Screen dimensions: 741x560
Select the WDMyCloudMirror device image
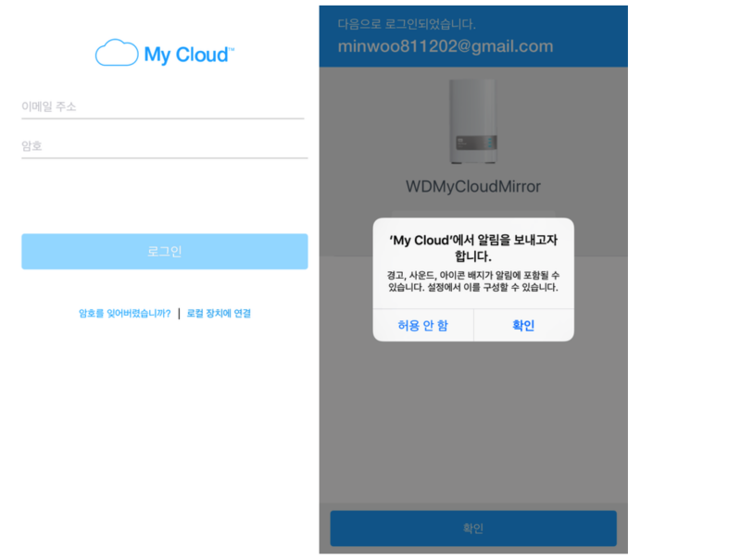tap(473, 121)
